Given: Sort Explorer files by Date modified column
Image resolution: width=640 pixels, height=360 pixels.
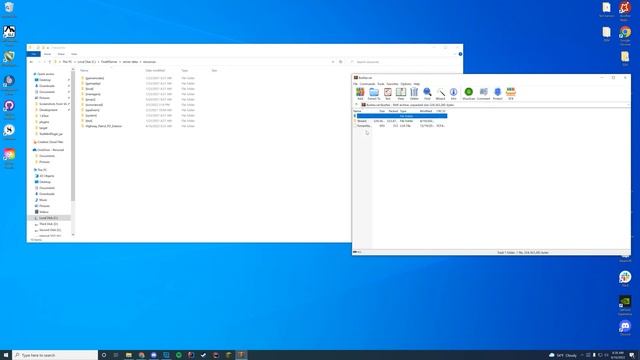Looking at the screenshot, I should pyautogui.click(x=156, y=71).
